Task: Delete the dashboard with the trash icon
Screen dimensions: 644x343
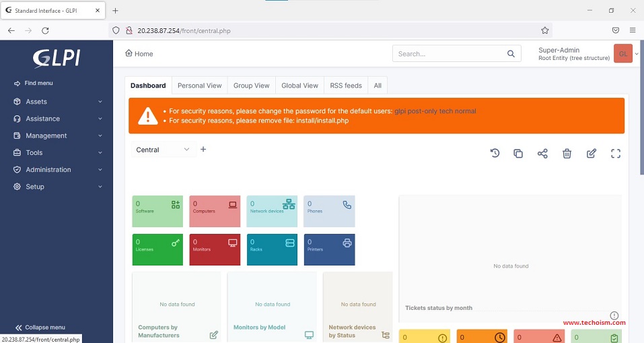Action: point(567,154)
